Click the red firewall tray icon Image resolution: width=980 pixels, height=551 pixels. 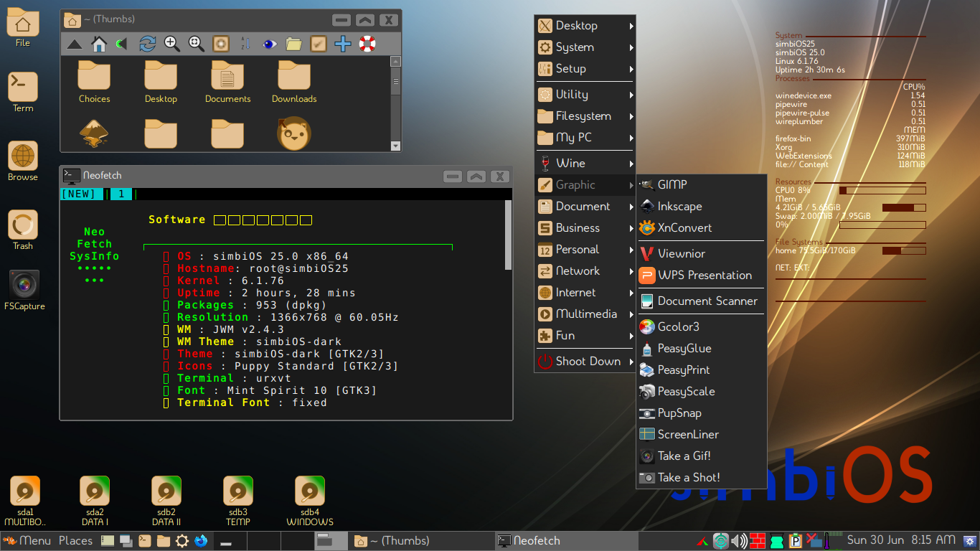click(x=757, y=541)
